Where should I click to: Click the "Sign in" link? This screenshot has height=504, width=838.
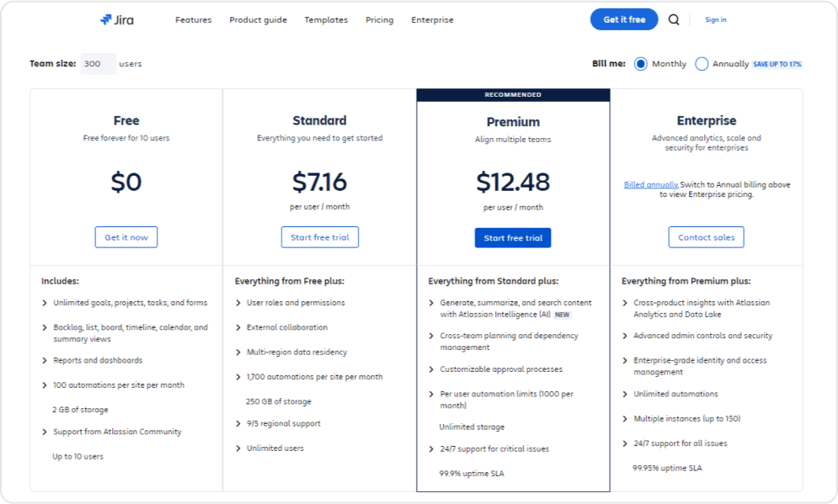click(x=715, y=19)
